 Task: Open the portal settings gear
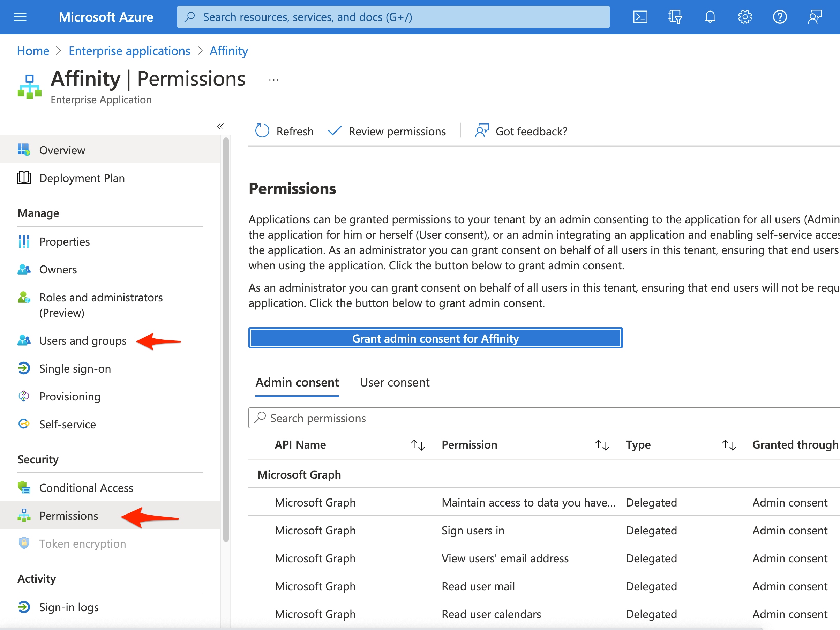745,17
